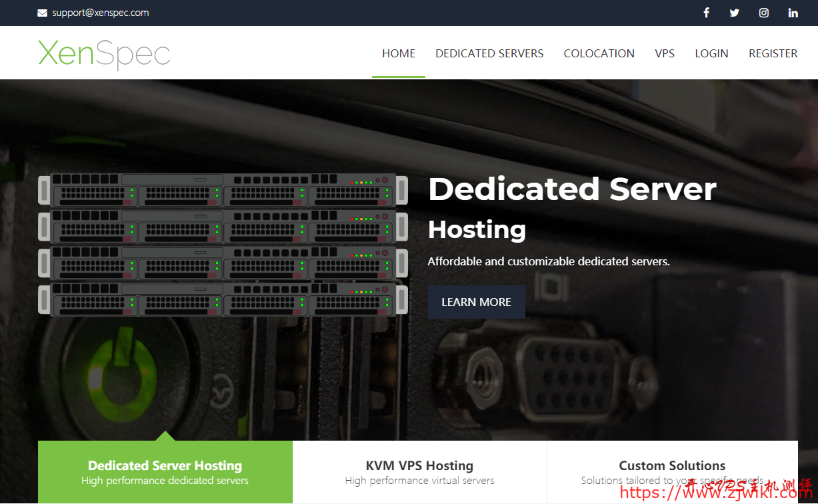Click the envelope icon beside support email
The width and height of the screenshot is (818, 504).
coord(43,13)
